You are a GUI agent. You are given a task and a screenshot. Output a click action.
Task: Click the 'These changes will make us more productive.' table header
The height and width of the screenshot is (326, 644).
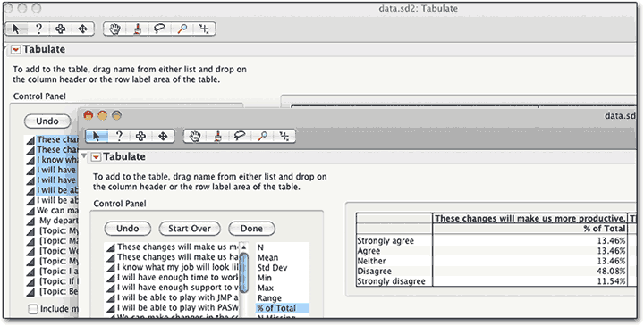coord(530,219)
